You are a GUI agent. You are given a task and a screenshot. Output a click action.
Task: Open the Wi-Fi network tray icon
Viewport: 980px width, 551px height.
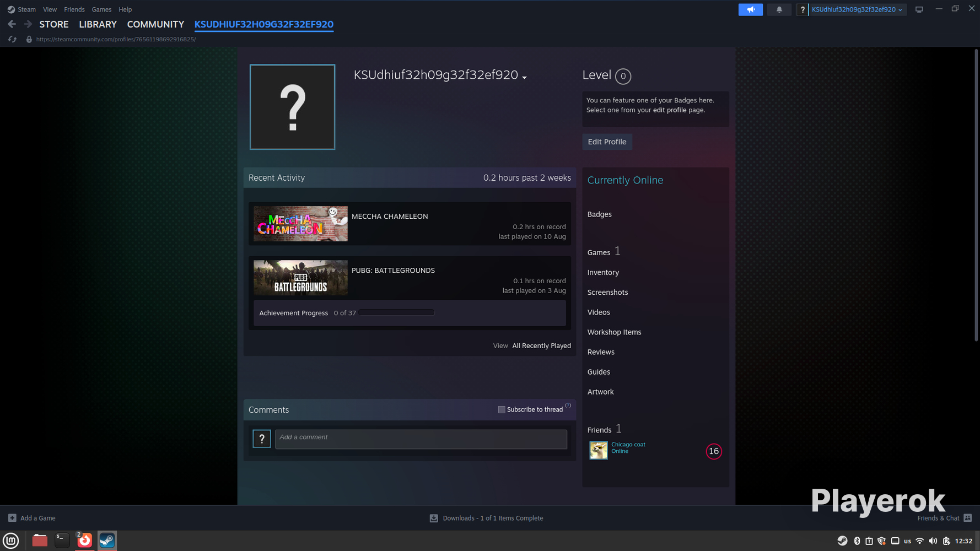(x=919, y=541)
